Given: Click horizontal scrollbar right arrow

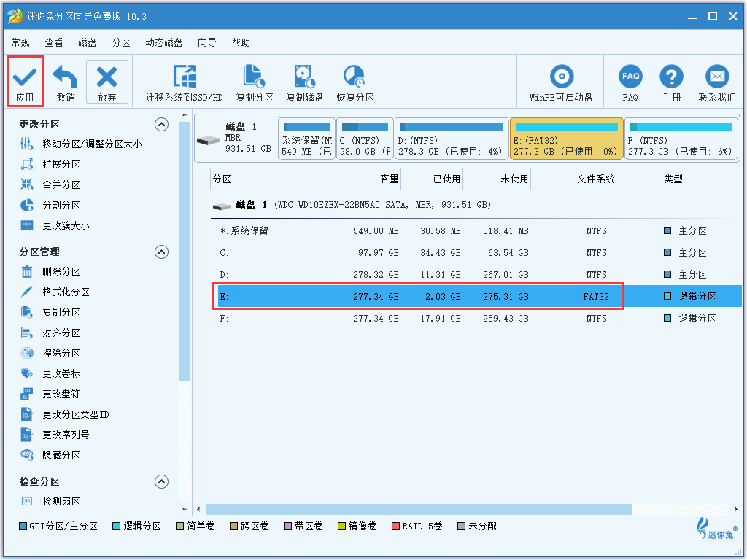Looking at the screenshot, I should [x=737, y=510].
